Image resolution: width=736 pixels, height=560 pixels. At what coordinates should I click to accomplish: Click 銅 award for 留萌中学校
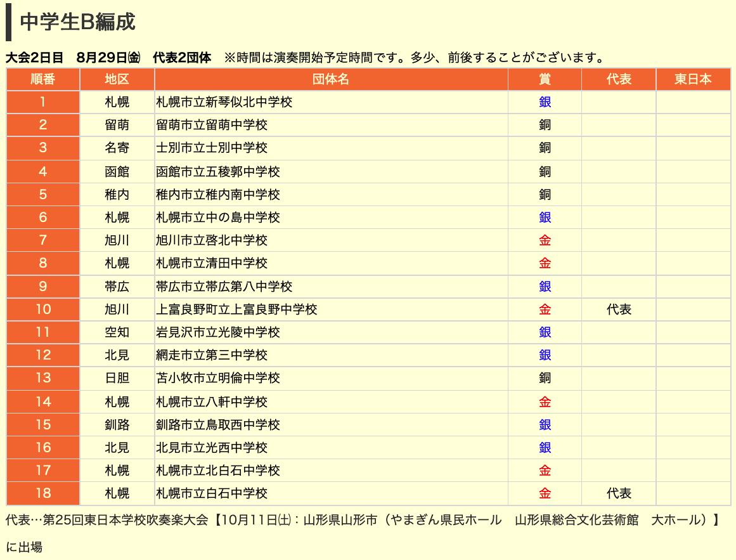[545, 125]
